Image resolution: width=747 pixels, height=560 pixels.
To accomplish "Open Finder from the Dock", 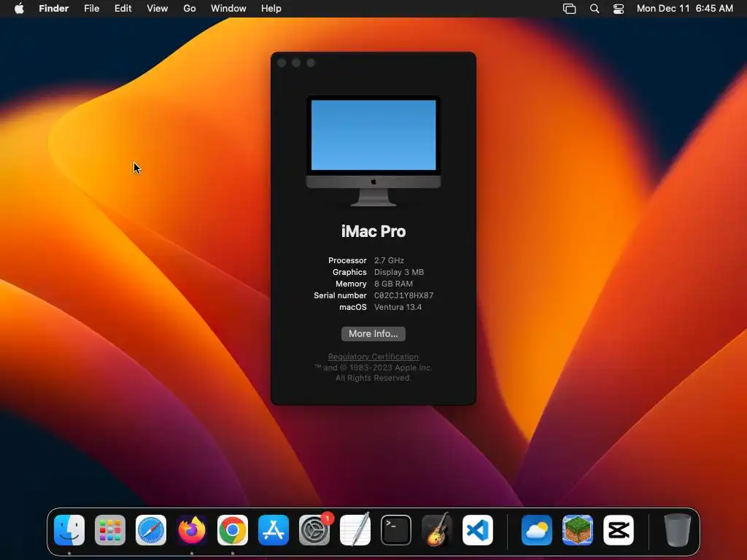I will 69,529.
